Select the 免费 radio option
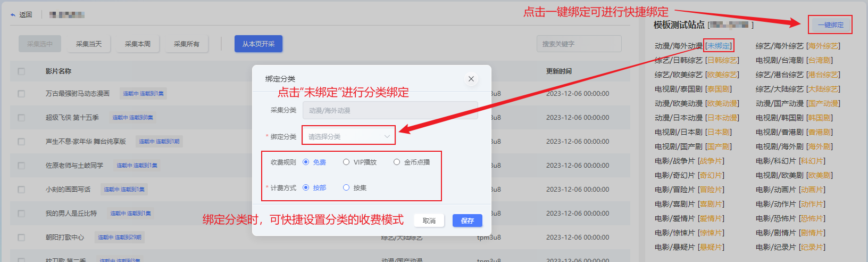The image size is (868, 262). pyautogui.click(x=306, y=162)
